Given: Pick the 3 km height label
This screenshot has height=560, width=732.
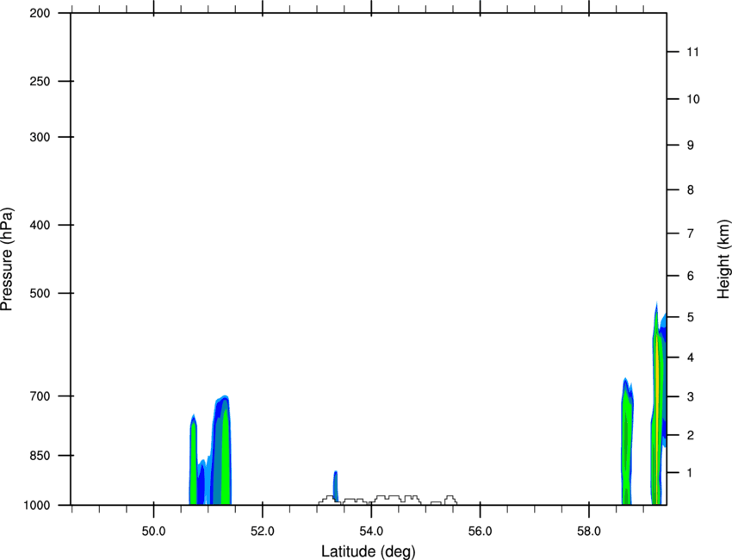Looking at the screenshot, I should click(x=691, y=397).
